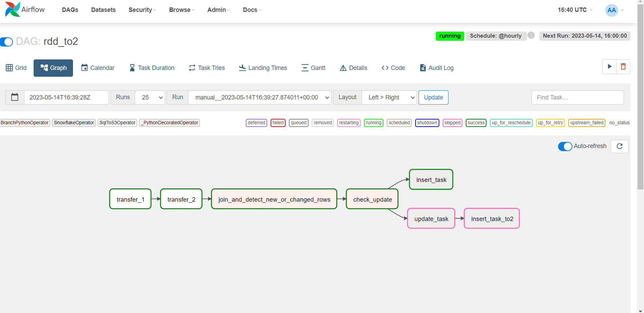Click the trigger DAG play icon
The height and width of the screenshot is (313, 644).
pyautogui.click(x=609, y=67)
